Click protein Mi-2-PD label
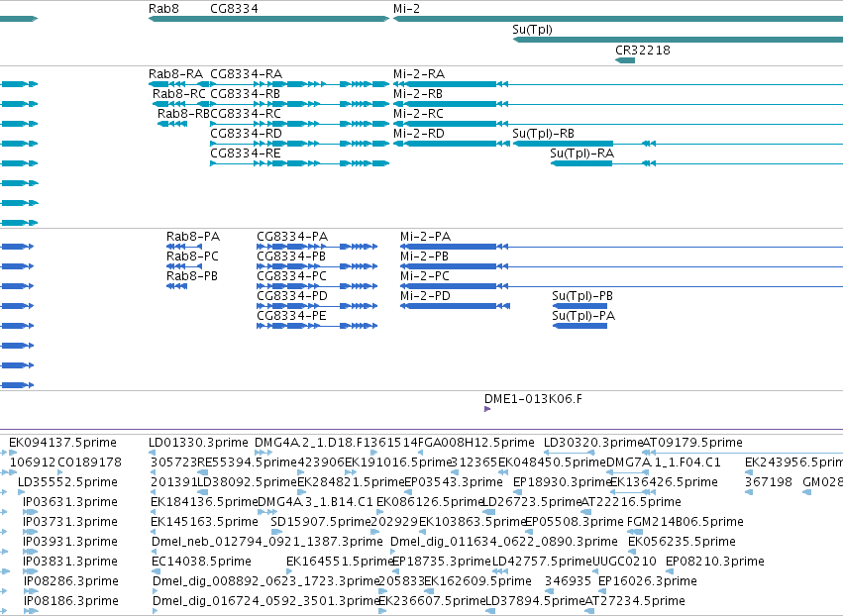This screenshot has width=843, height=616. click(425, 296)
